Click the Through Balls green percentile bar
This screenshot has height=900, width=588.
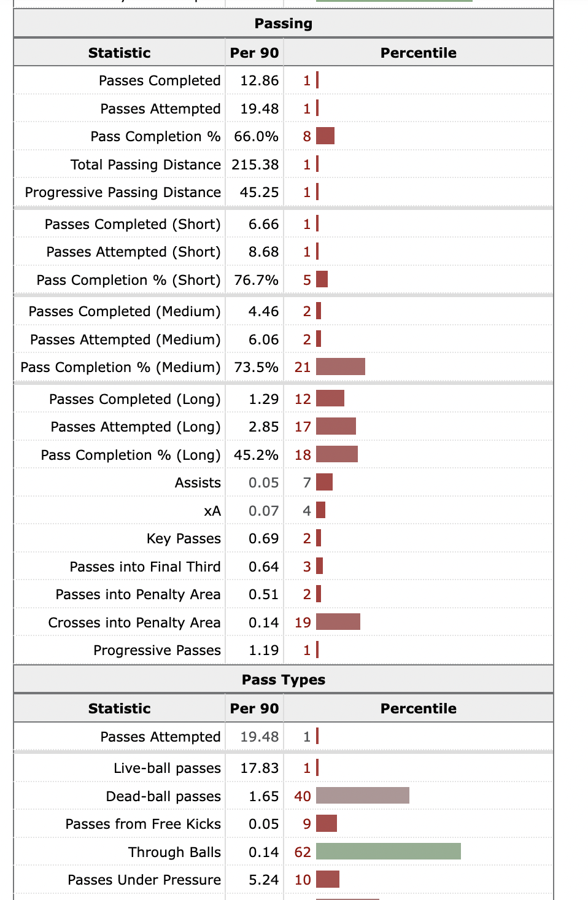point(388,852)
